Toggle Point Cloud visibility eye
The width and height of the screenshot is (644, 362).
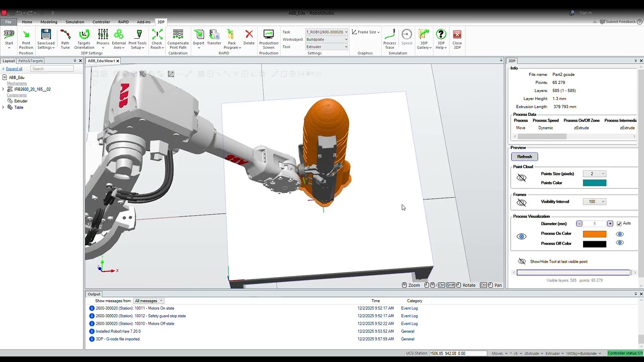click(x=521, y=178)
